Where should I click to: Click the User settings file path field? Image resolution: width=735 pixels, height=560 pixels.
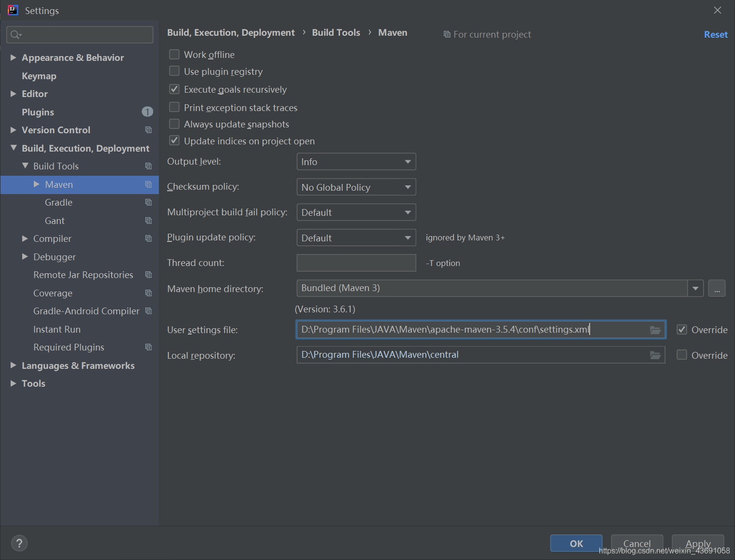(481, 330)
